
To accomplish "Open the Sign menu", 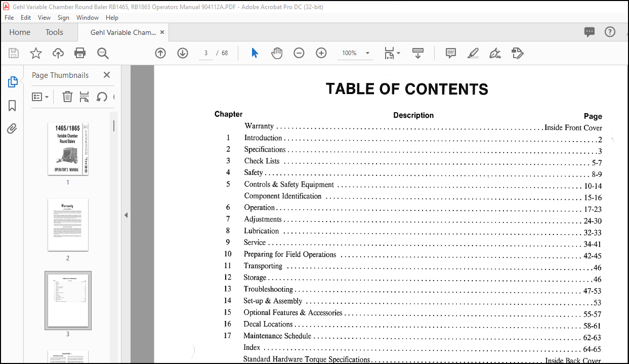I will click(63, 17).
